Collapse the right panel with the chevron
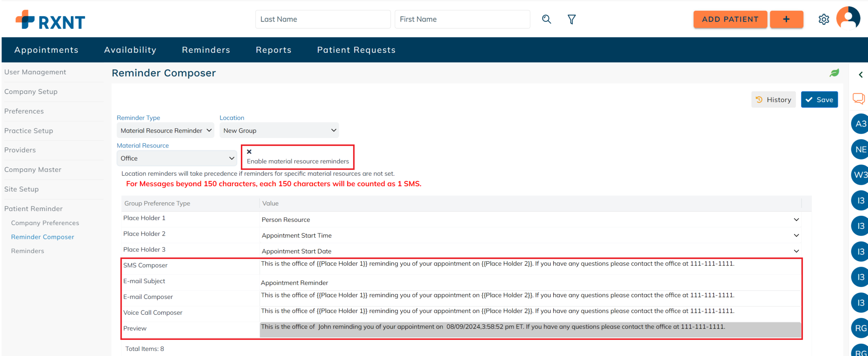Screen dimensions: 868x356 coord(861,75)
